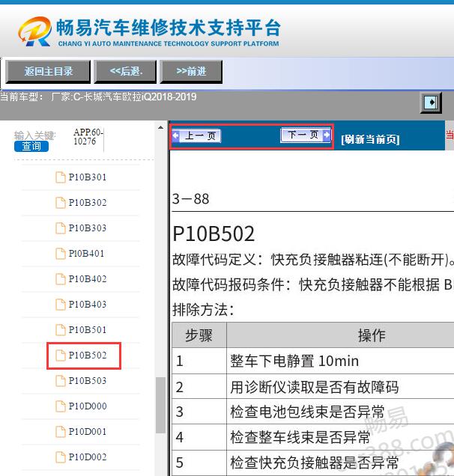This screenshot has width=454, height=476.
Task: Open fault code P10B401
Action: click(x=87, y=254)
